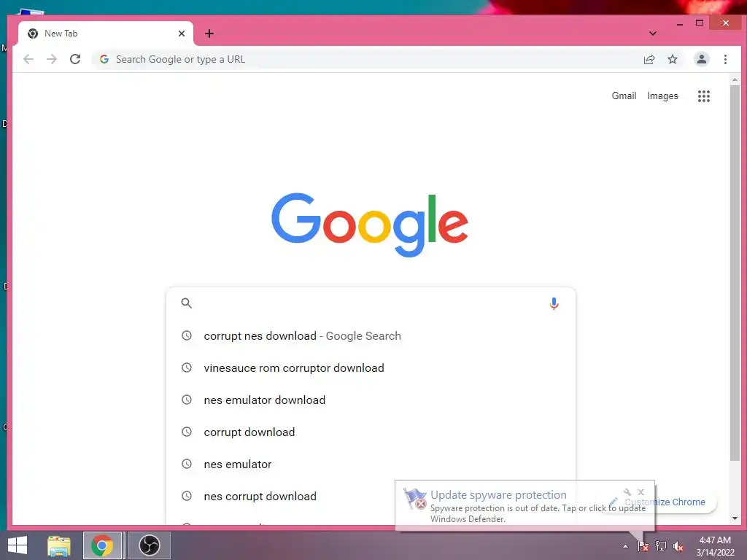Bookmark this tab with the star icon
This screenshot has width=747, height=560.
tap(672, 59)
